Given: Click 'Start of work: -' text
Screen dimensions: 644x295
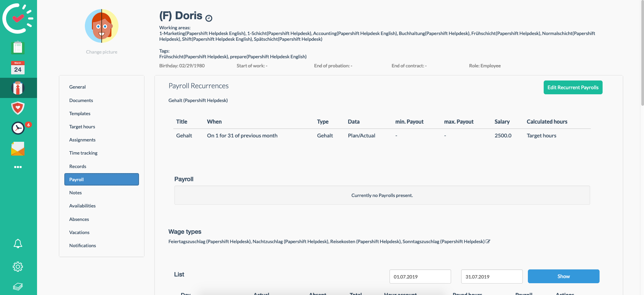Looking at the screenshot, I should [x=252, y=66].
